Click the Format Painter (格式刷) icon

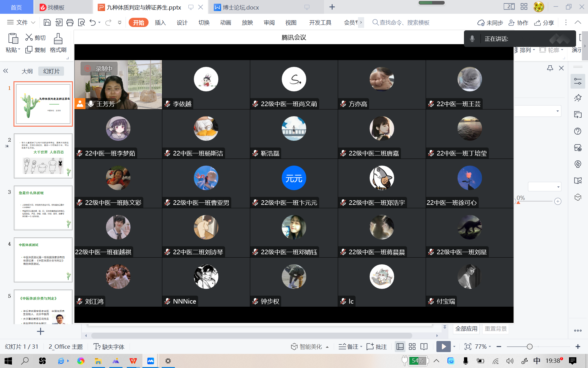click(58, 39)
